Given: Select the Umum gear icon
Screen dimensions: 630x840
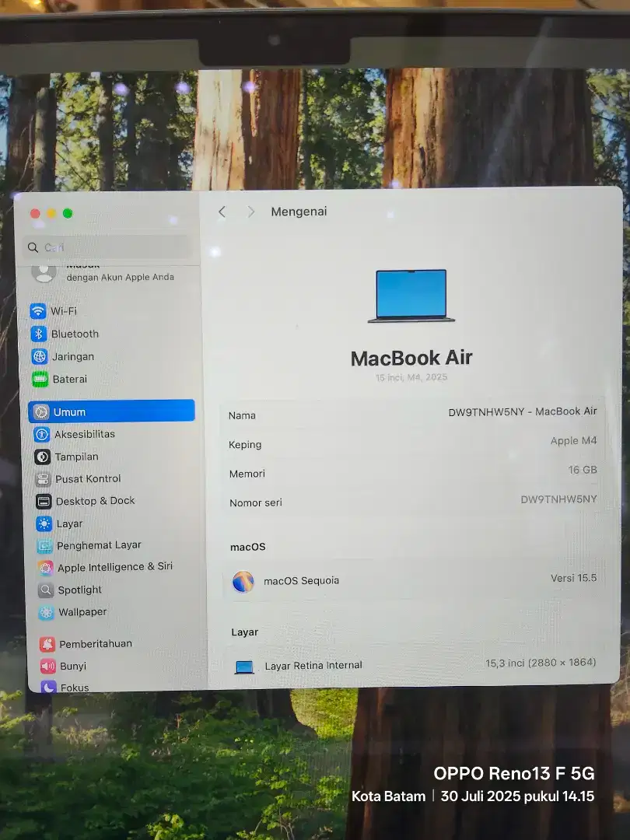Looking at the screenshot, I should 41,412.
